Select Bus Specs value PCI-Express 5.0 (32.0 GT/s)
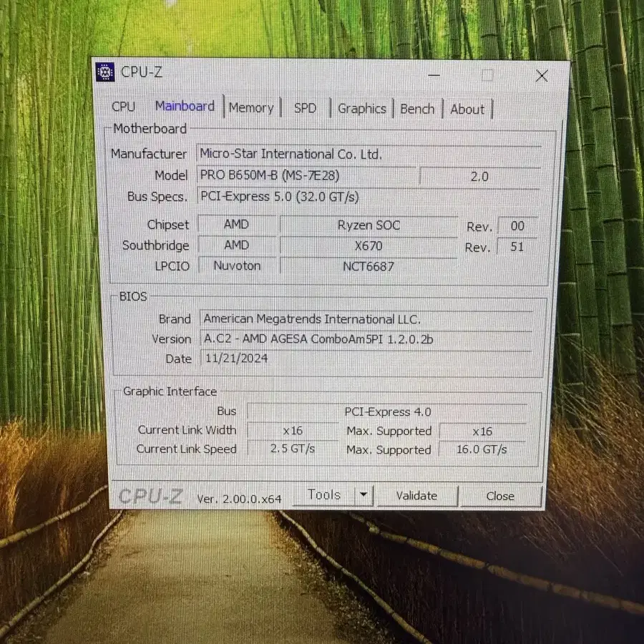This screenshot has width=644, height=644. [x=369, y=197]
